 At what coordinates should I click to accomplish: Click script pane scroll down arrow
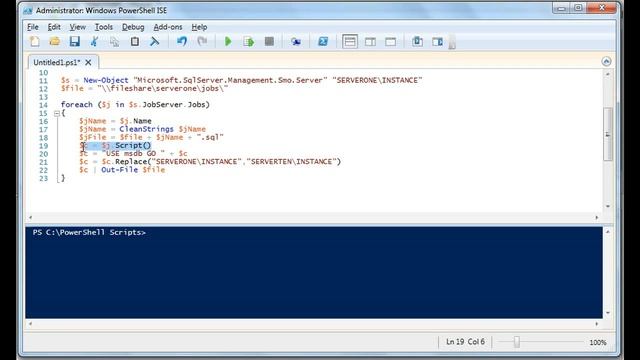click(608, 207)
